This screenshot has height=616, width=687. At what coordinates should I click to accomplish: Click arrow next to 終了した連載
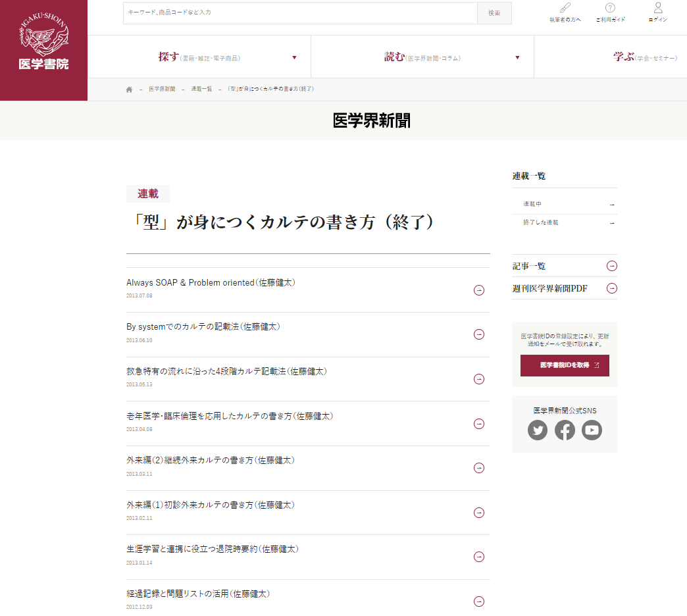tap(612, 223)
